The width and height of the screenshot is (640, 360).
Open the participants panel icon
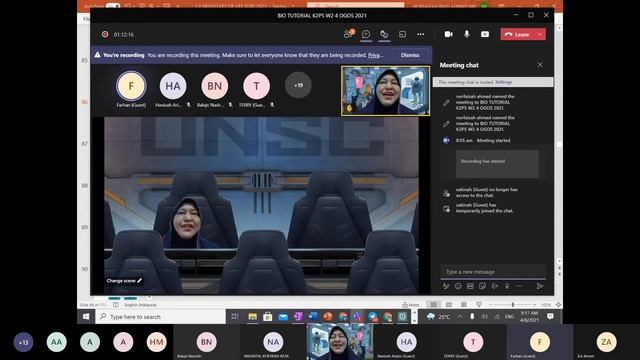(348, 34)
